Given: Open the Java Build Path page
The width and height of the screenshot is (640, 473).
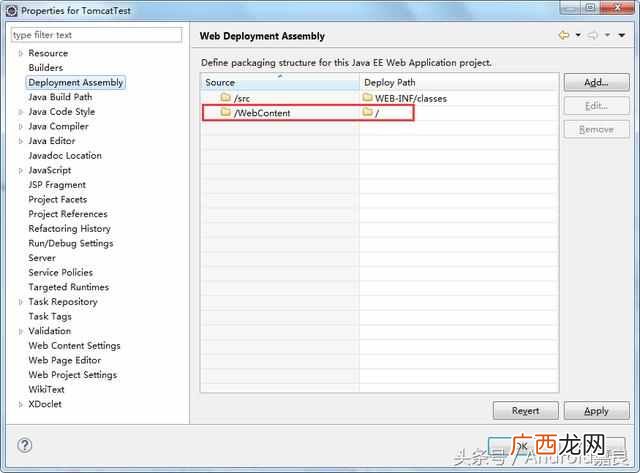Looking at the screenshot, I should coord(60,97).
